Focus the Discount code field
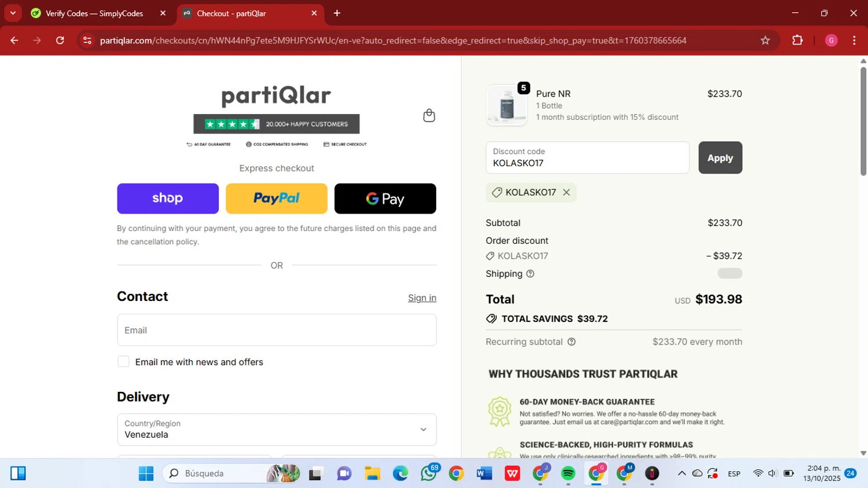The height and width of the screenshot is (488, 868). tap(587, 157)
